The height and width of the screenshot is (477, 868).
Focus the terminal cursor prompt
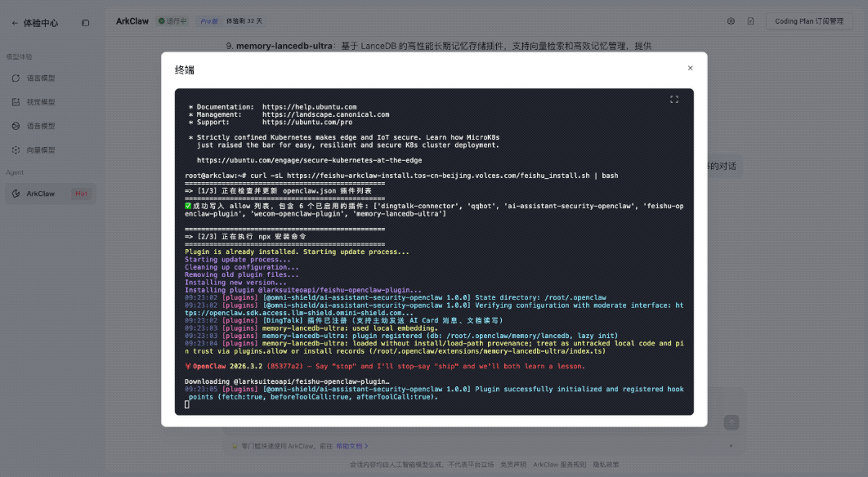[187, 404]
